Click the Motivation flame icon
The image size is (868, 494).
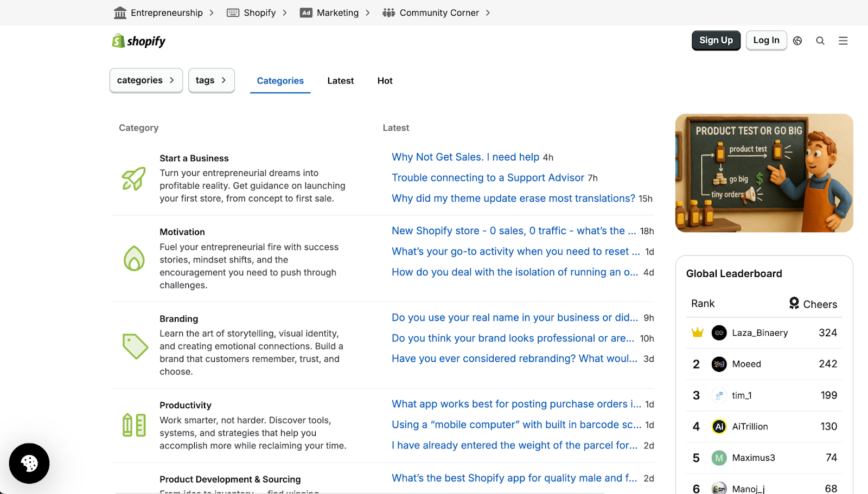134,258
